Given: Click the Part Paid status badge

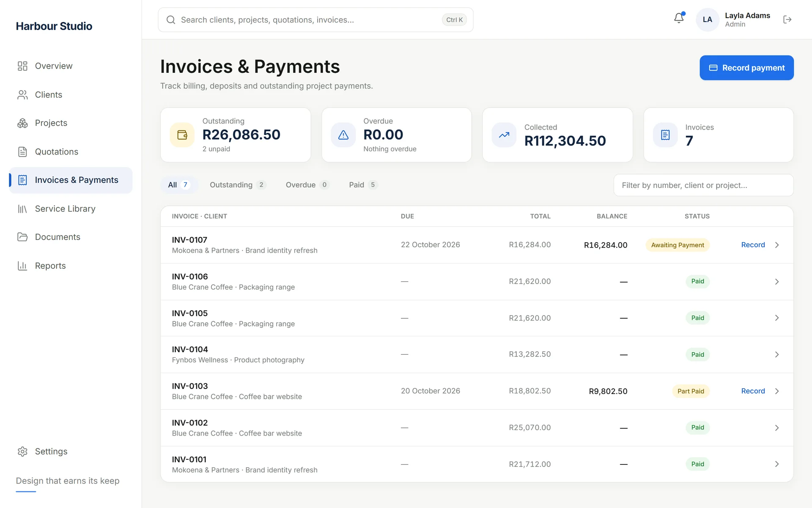Looking at the screenshot, I should [691, 391].
